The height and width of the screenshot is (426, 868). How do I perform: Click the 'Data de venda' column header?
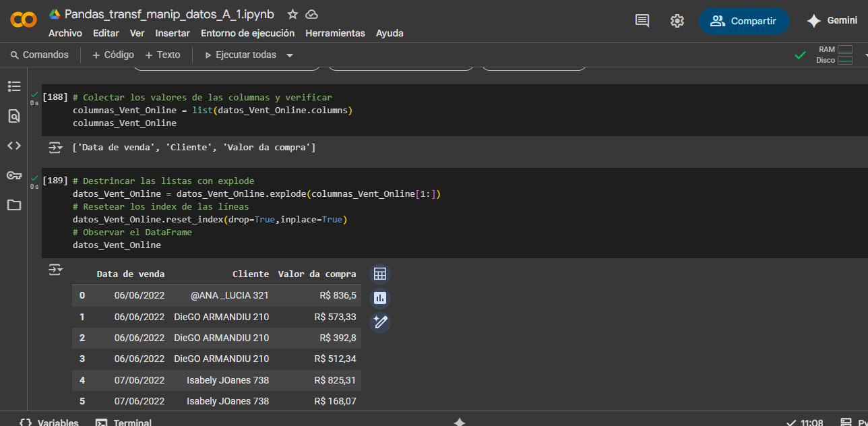(131, 274)
